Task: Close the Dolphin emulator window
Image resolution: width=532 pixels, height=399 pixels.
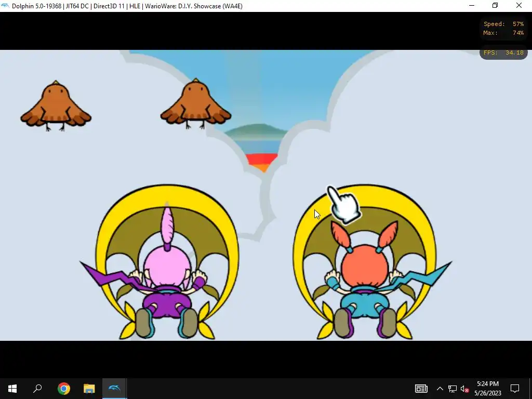Action: pos(519,6)
